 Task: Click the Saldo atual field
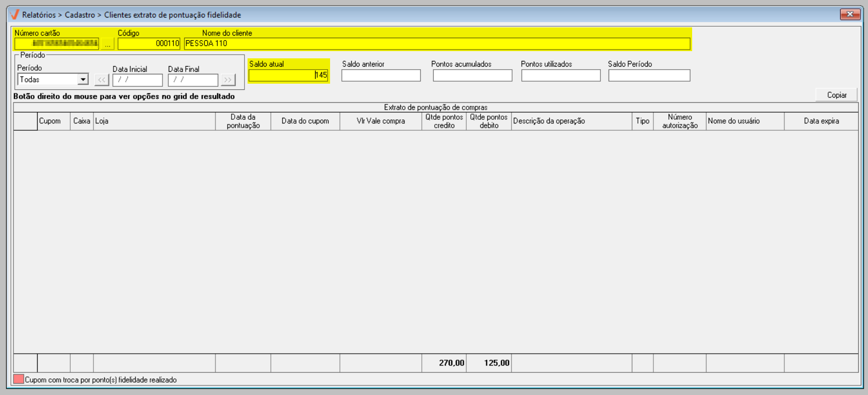[288, 75]
